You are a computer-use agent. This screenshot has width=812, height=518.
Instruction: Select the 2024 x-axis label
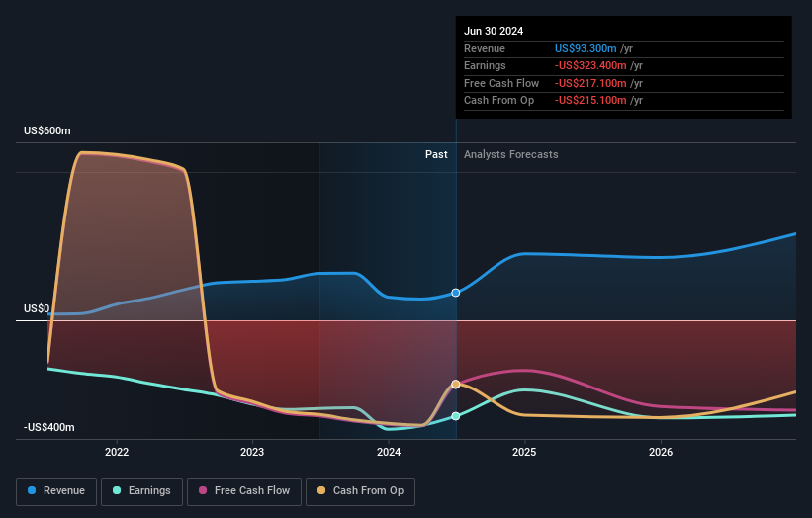[389, 453]
